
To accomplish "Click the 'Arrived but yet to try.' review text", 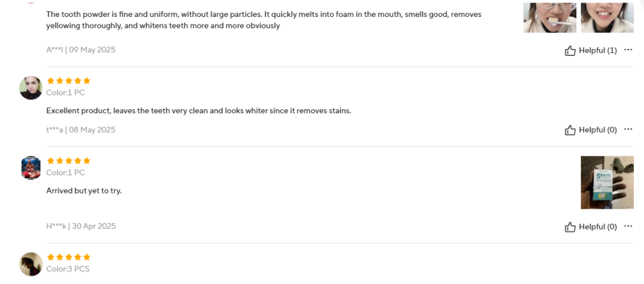I will coord(84,190).
